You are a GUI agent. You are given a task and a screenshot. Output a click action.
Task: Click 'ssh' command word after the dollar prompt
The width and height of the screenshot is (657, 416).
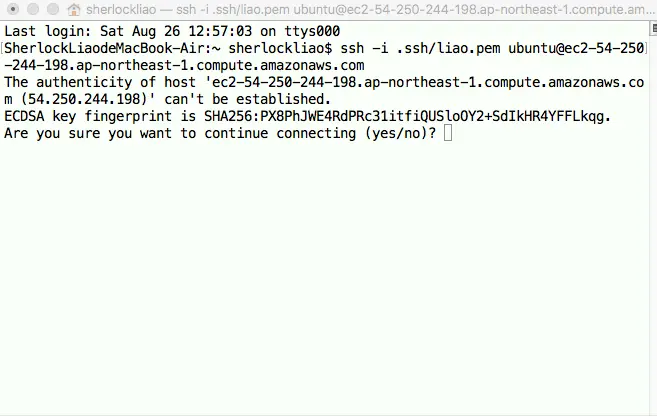[352, 49]
